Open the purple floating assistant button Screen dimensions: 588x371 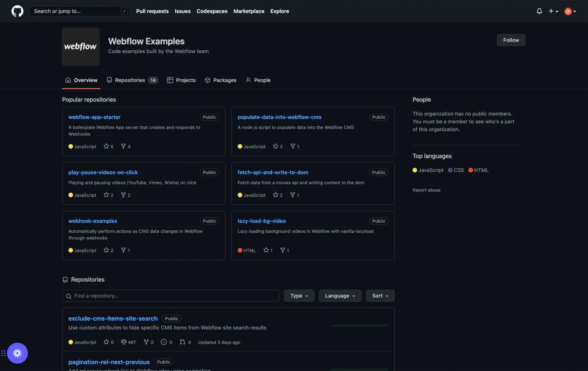click(17, 353)
